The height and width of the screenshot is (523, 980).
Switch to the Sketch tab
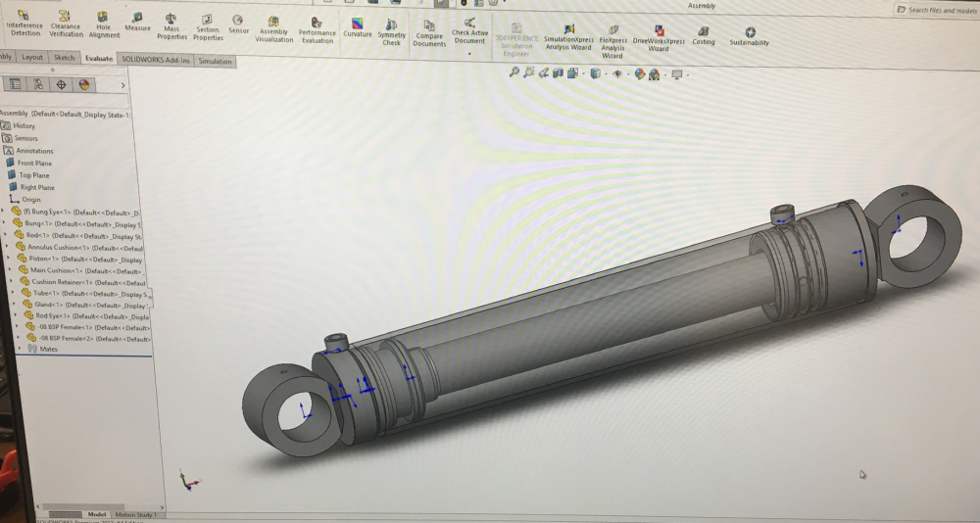[64, 58]
